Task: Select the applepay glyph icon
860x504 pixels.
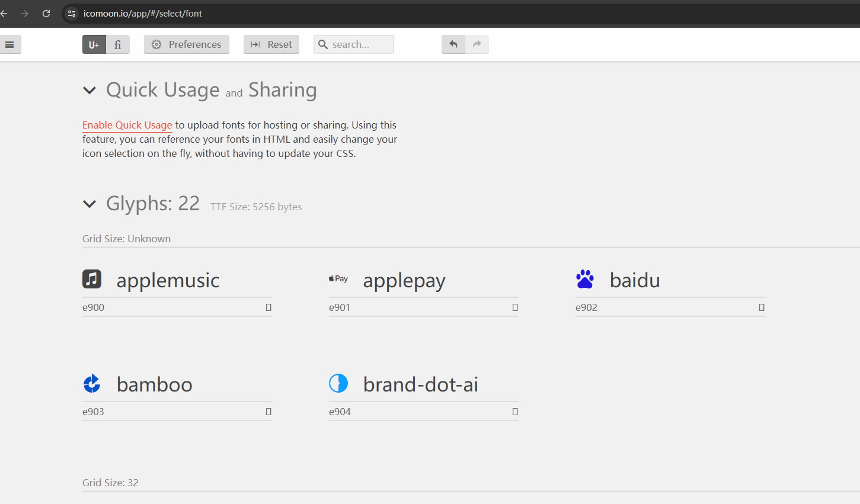Action: coord(338,279)
